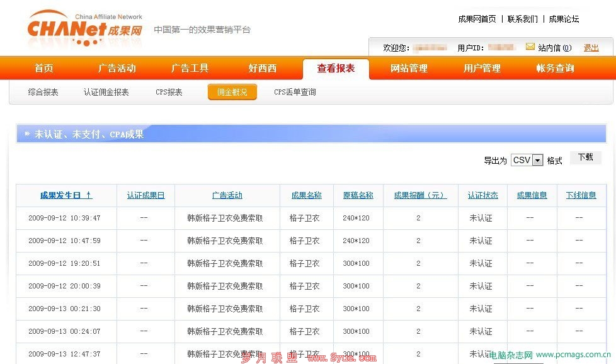Open the 成果论坛 top link
Screen dimensions: 616x364
[x=564, y=19]
